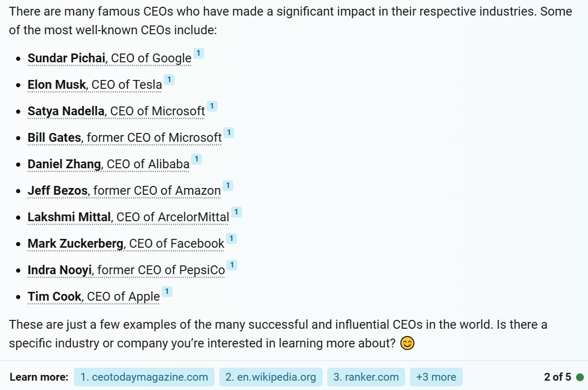Open citation badge beside Indra Nooyi line

[x=232, y=265]
